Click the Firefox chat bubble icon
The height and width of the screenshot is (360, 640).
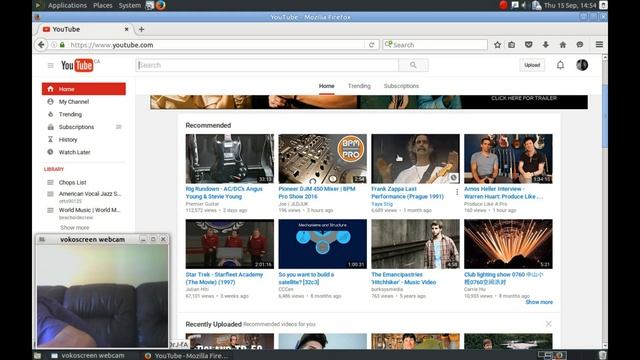click(x=580, y=45)
